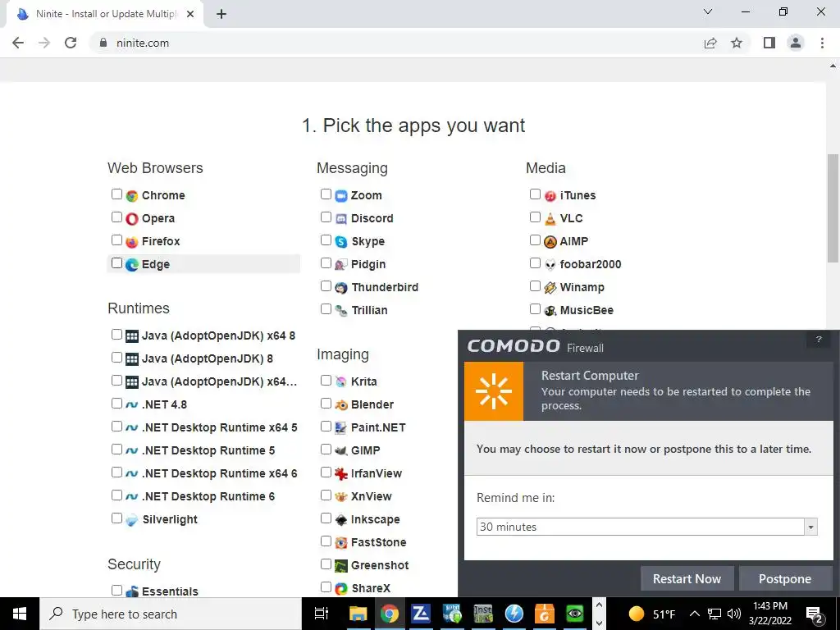
Task: Click the Inkscape app icon
Action: (x=341, y=519)
